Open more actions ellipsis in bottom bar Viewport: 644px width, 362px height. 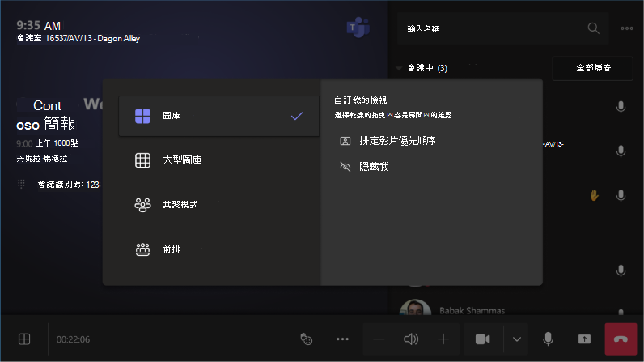[342, 339]
